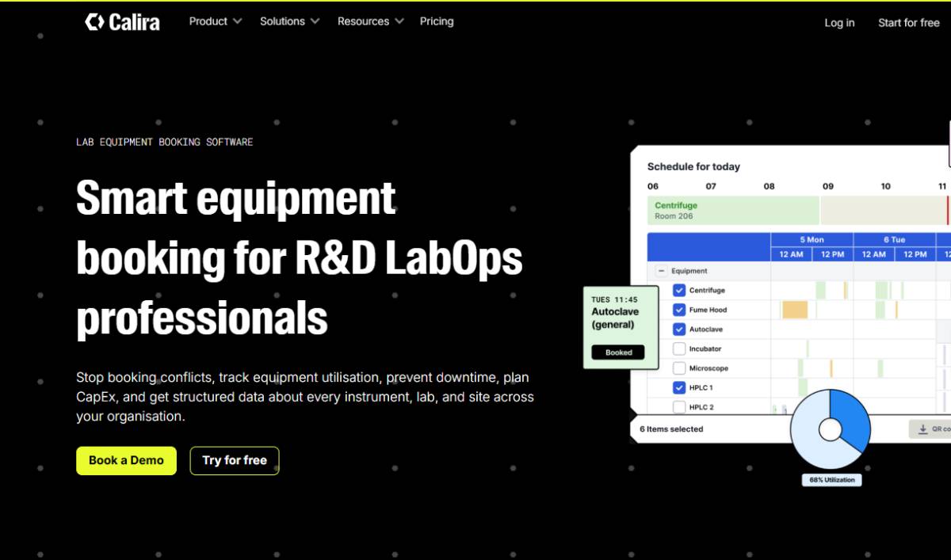Click the QR code download icon
Image resolution: width=951 pixels, height=560 pixels.
922,429
